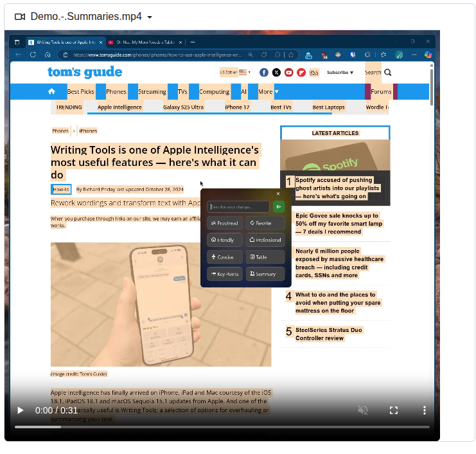Unmute the video audio

coord(363,410)
